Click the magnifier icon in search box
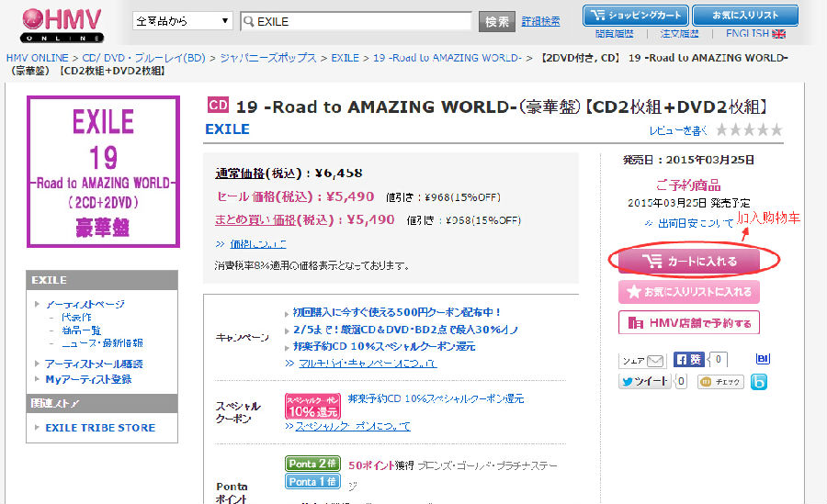827x504 pixels. point(248,21)
